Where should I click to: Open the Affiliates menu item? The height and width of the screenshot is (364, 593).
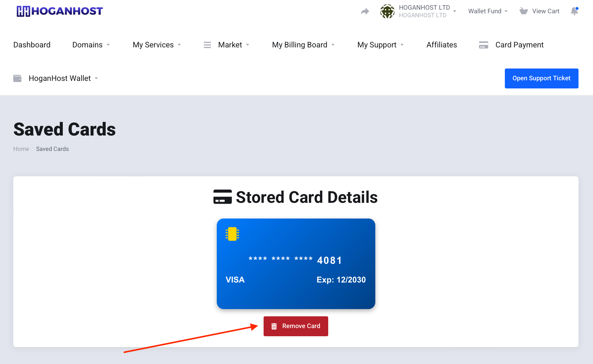(x=442, y=45)
